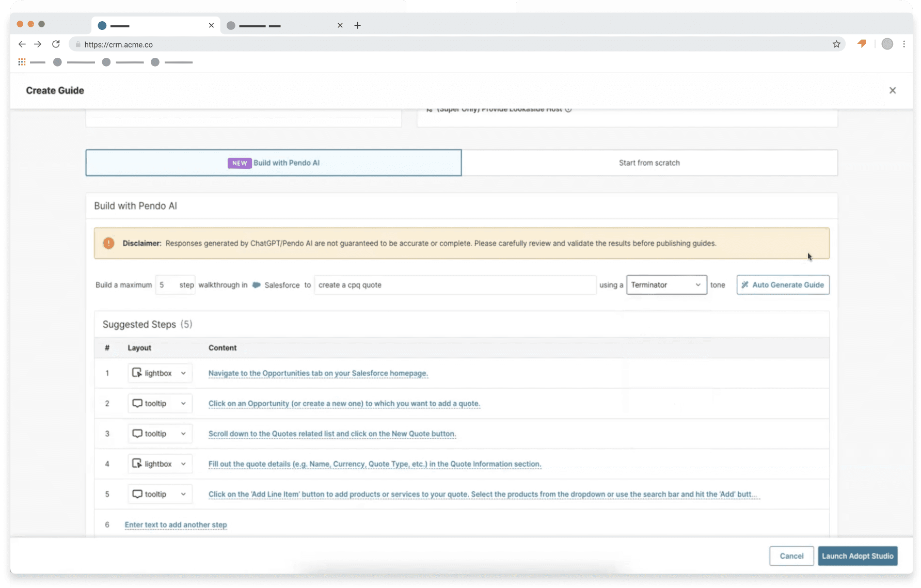The height and width of the screenshot is (588, 921).
Task: Edit step 5 Add Line Item text
Action: pyautogui.click(x=484, y=494)
